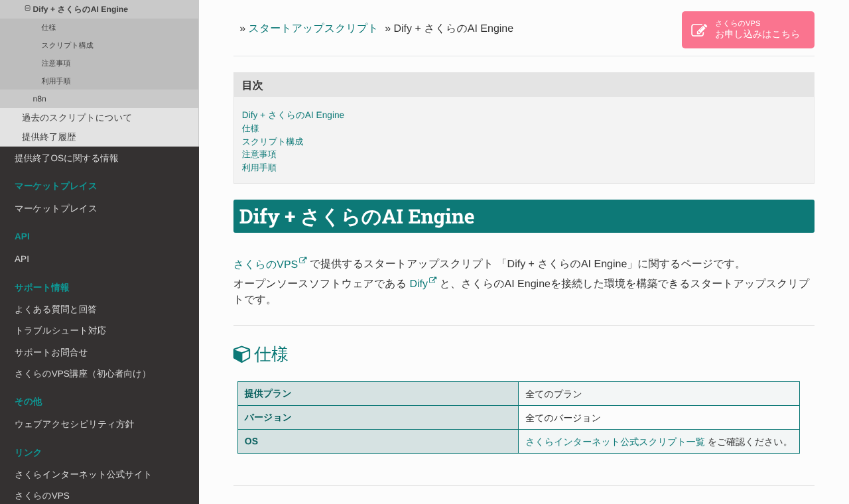Open さくらのVPS link at sidebar bottom
This screenshot has width=849, height=504.
click(99, 495)
